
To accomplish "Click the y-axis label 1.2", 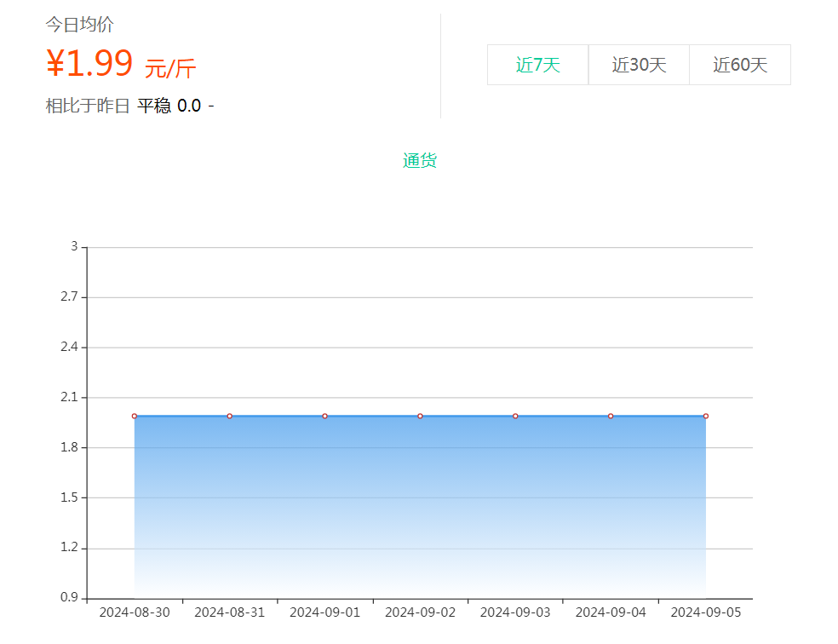I will [69, 547].
